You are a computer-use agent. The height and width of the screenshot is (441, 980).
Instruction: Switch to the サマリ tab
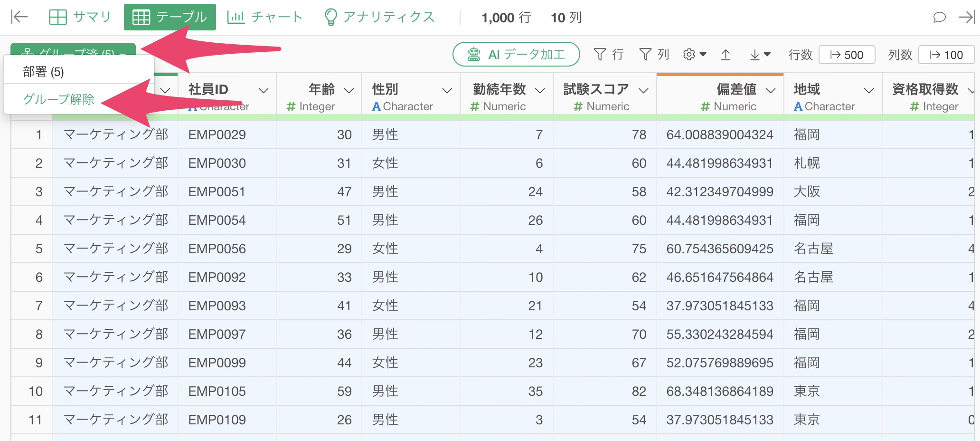(80, 18)
